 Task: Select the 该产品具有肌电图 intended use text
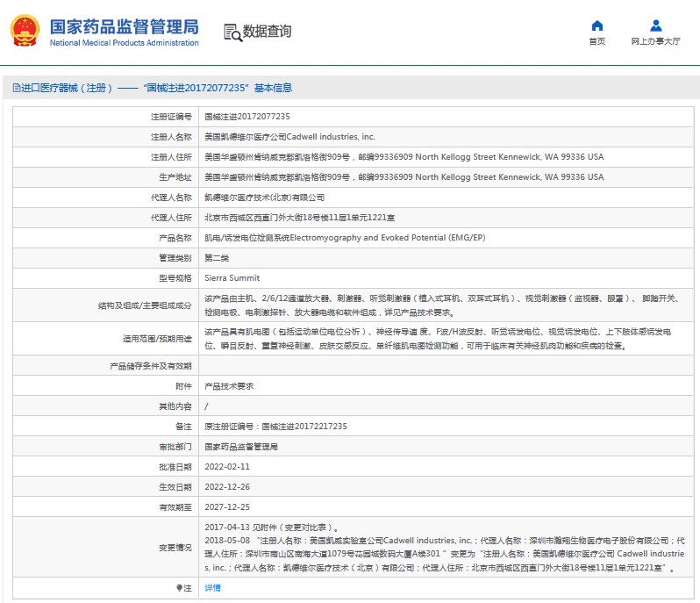pyautogui.click(x=439, y=339)
